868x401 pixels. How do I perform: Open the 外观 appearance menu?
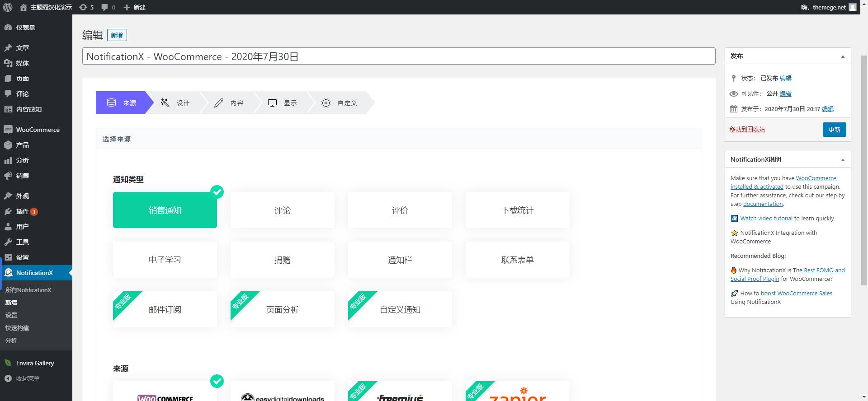(36, 196)
